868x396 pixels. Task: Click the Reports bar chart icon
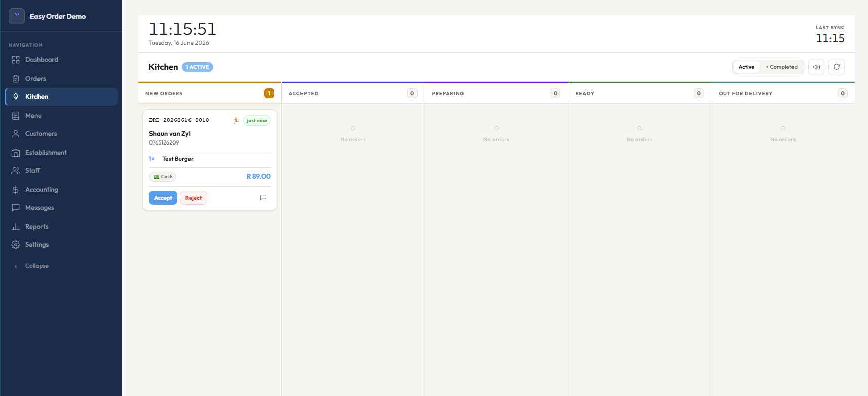tap(16, 227)
